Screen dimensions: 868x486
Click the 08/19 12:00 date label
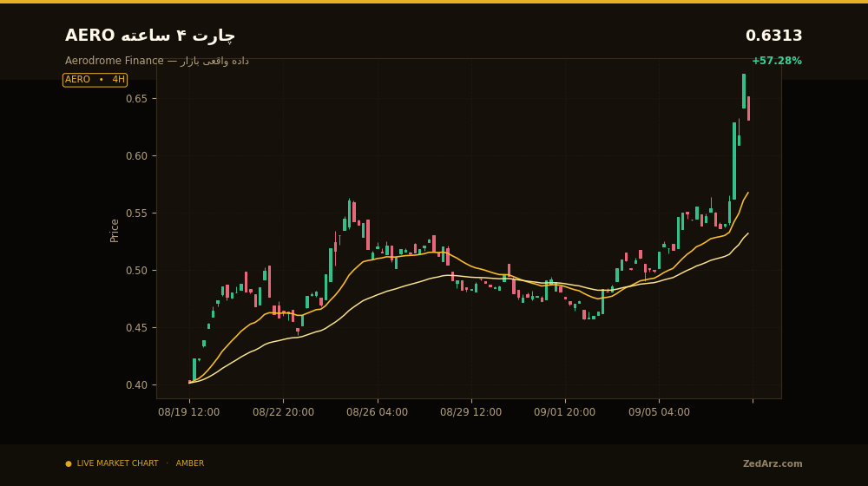point(188,412)
